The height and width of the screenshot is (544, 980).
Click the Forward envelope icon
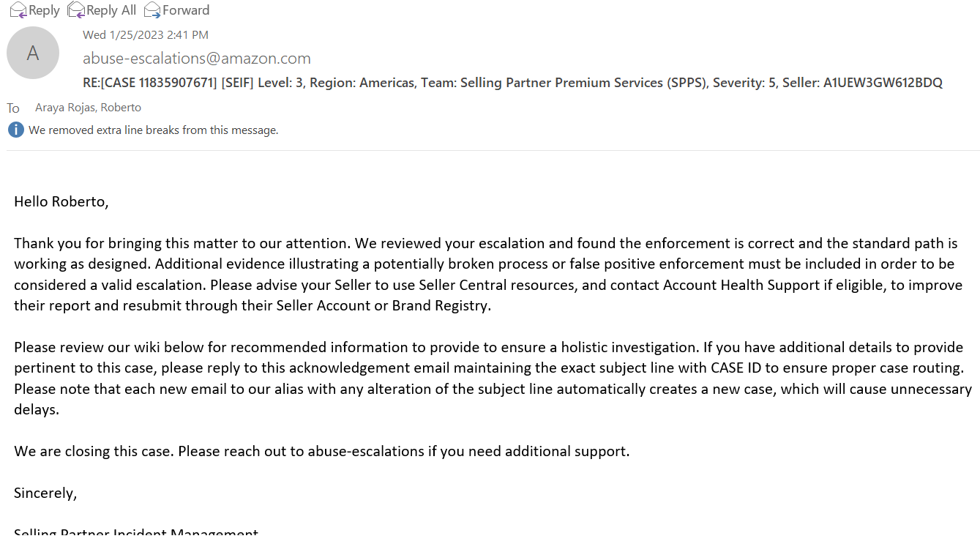tap(152, 10)
